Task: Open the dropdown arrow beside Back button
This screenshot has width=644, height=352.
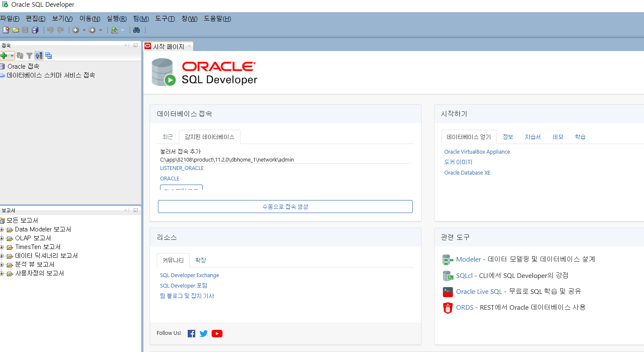Action: (84, 30)
